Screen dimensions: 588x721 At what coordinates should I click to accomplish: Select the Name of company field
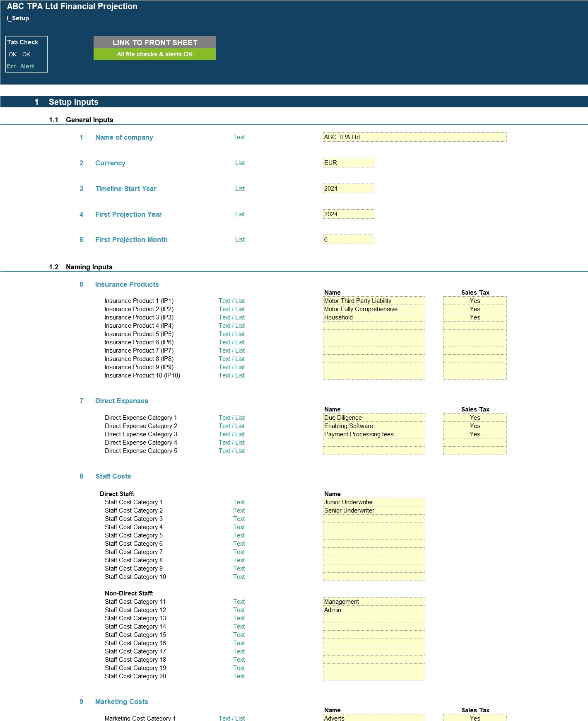(x=414, y=137)
